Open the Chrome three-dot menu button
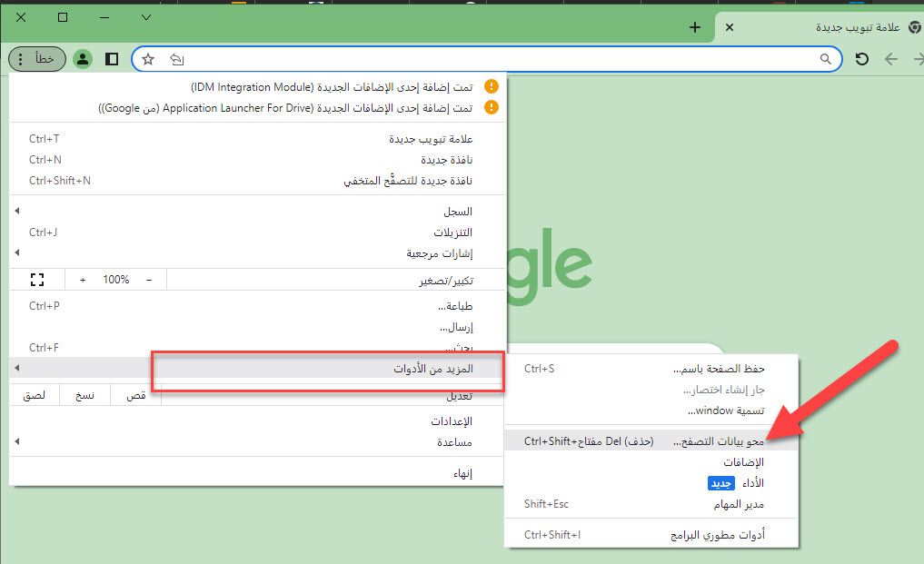The width and height of the screenshot is (924, 564). [37, 59]
